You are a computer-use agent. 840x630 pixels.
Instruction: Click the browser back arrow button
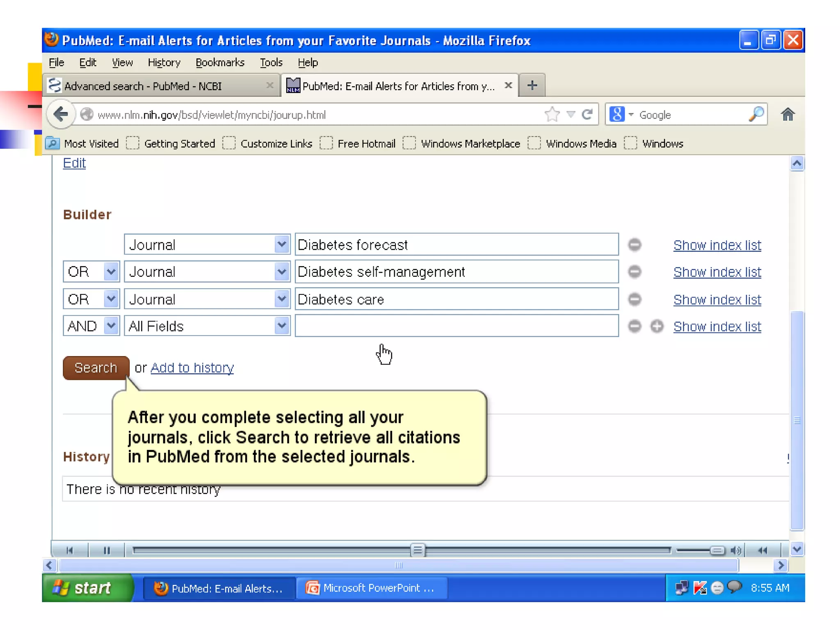click(x=61, y=114)
